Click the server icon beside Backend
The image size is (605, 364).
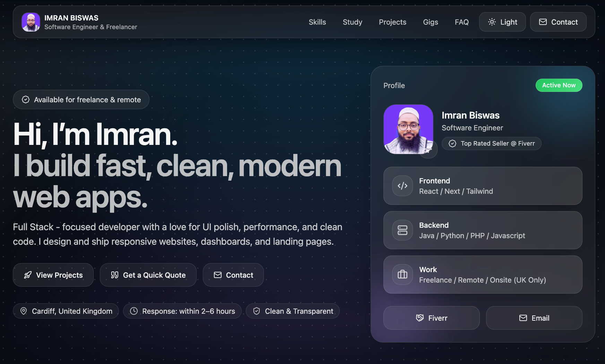tap(402, 230)
